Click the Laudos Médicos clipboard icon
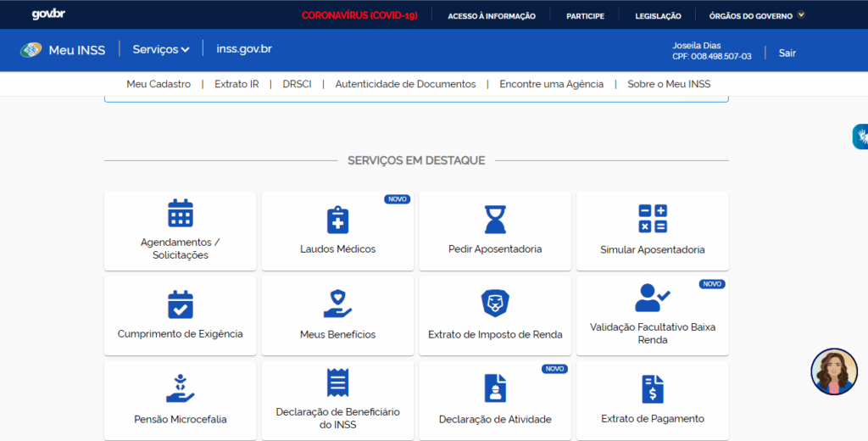The image size is (868, 441). [337, 220]
